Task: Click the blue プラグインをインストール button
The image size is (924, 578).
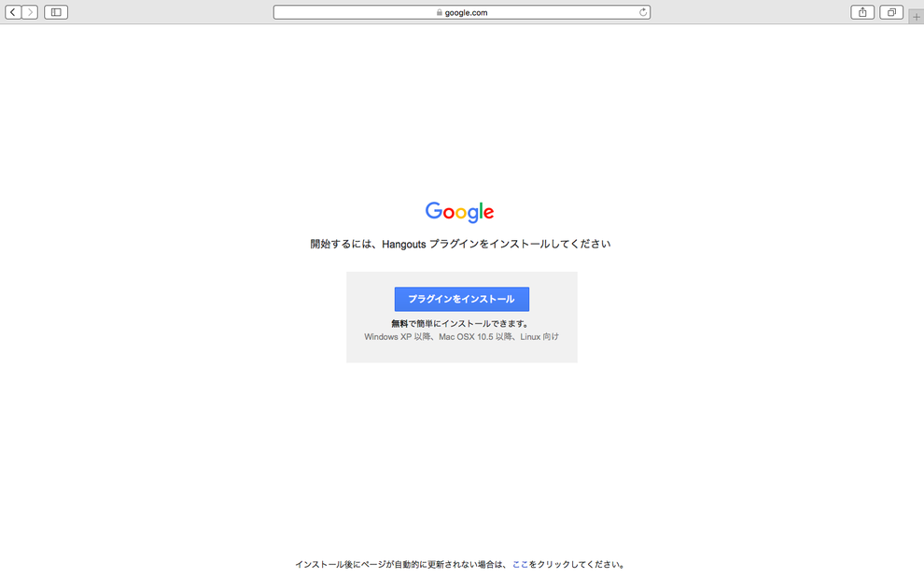Action: point(461,299)
